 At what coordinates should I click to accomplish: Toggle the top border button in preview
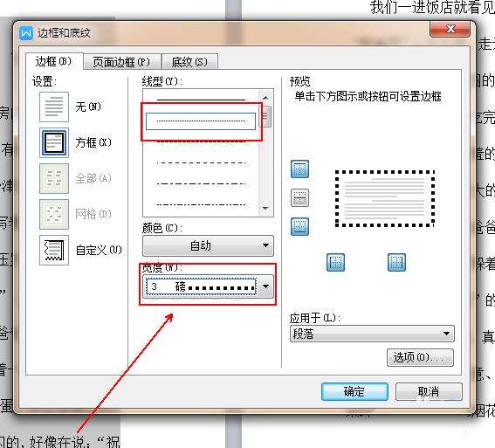point(299,169)
